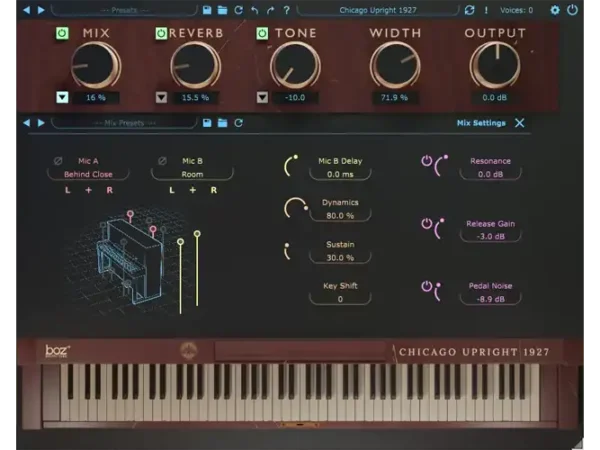Expand the MIX settings arrow
Screen dimensions: 600x450
62,97
